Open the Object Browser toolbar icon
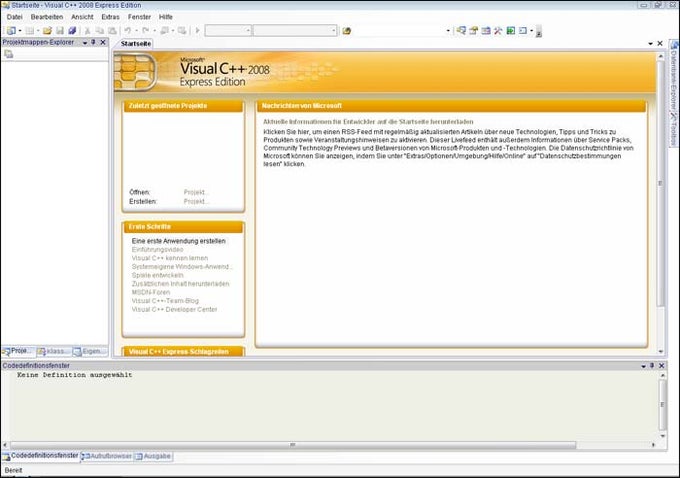Screen dimensions: 680x478 click(486, 30)
